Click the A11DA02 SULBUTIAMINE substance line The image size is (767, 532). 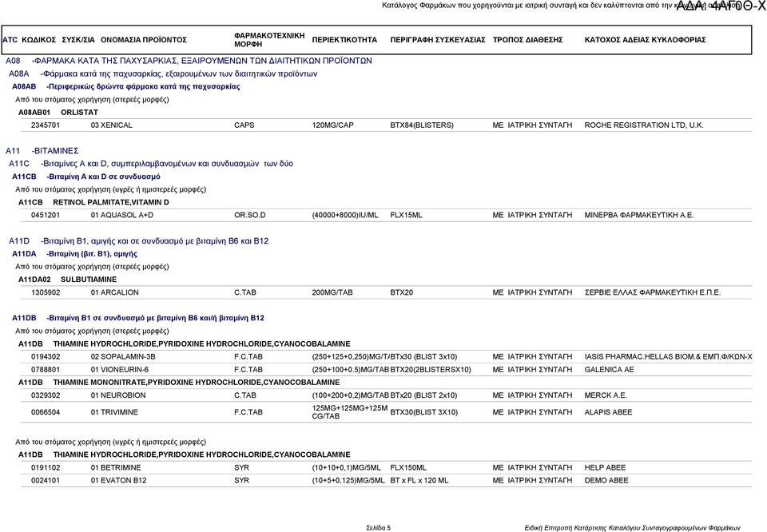coord(67,280)
